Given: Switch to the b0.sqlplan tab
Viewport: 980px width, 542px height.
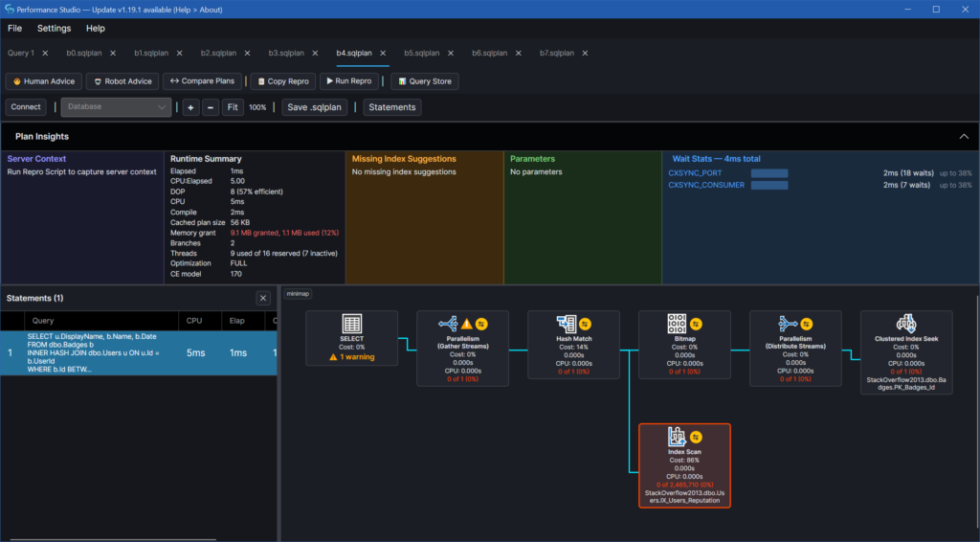Looking at the screenshot, I should (84, 53).
